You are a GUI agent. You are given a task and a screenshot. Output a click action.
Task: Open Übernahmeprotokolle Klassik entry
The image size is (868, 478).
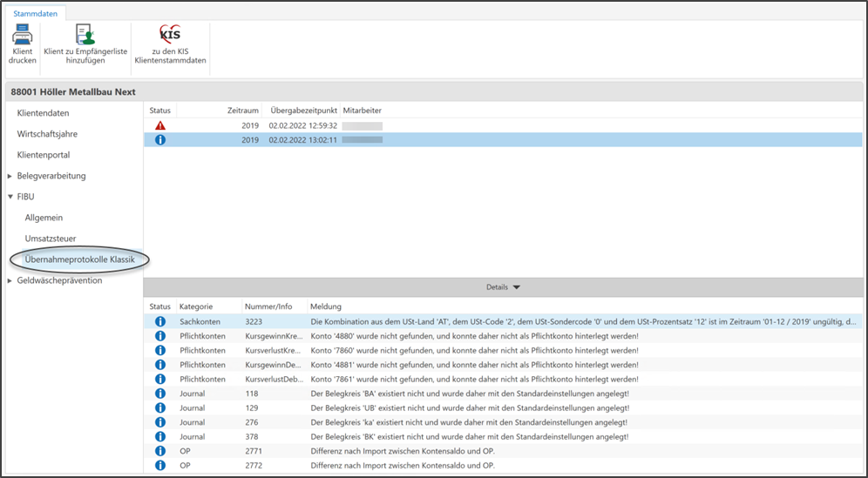[79, 259]
